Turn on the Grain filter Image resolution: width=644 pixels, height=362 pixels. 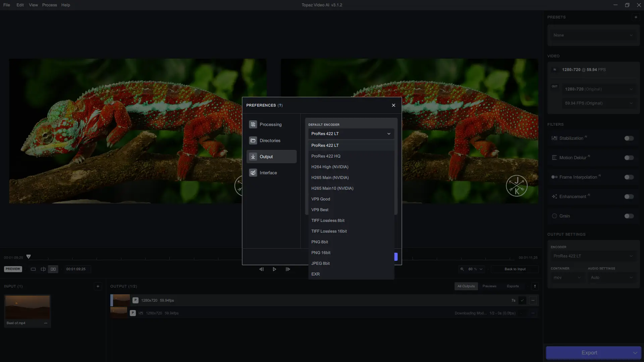click(629, 216)
